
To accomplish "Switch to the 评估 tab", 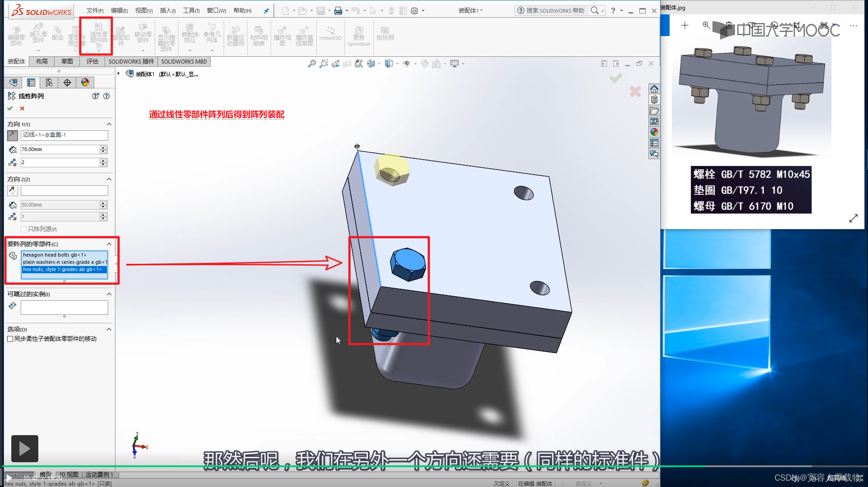I will [x=92, y=61].
